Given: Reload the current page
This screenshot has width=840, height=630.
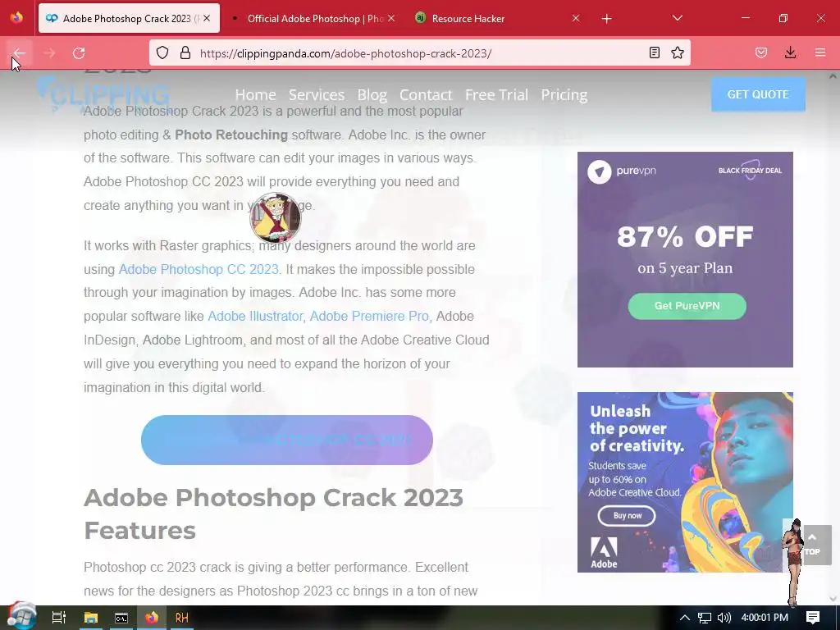Looking at the screenshot, I should point(79,53).
